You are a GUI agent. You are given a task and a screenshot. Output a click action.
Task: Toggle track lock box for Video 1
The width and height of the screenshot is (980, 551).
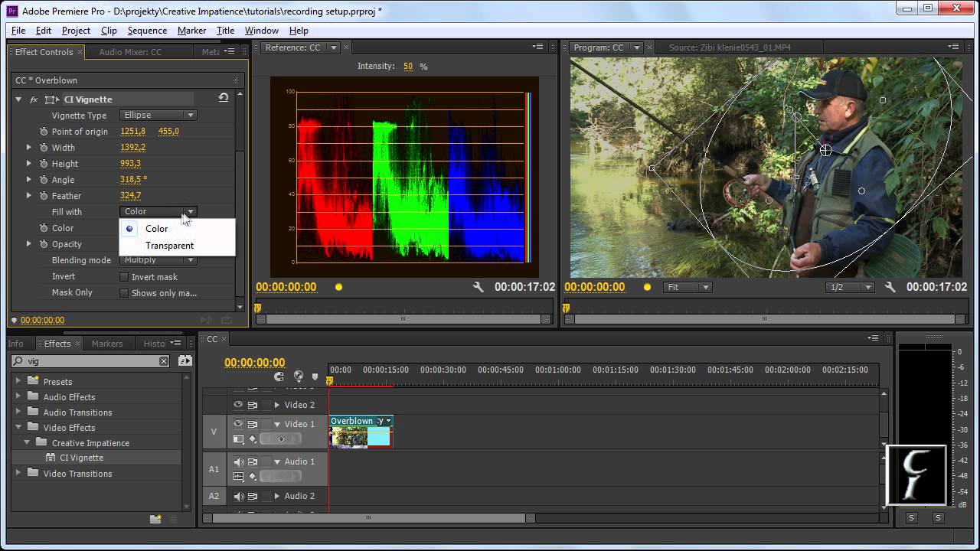266,424
